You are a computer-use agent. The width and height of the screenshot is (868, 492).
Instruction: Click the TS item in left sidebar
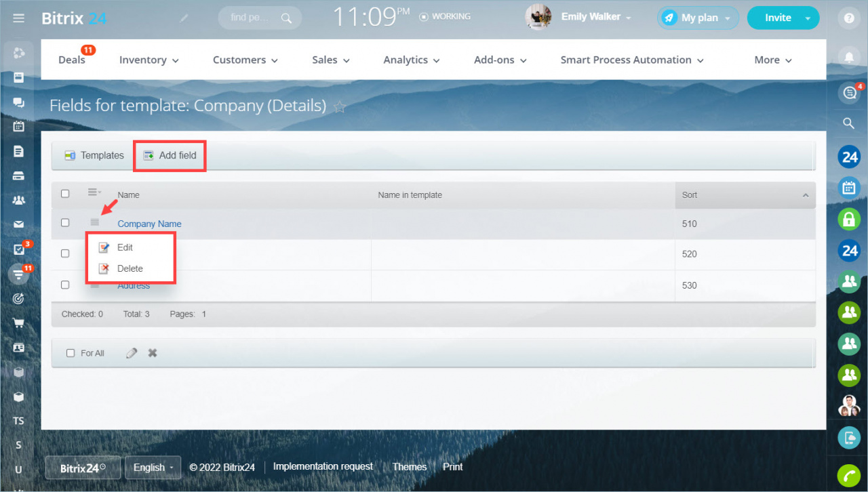[19, 421]
